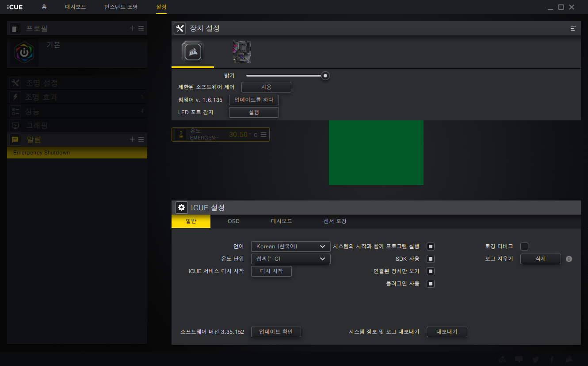Open the 조명 효과 sidebar section
The width and height of the screenshot is (588, 366).
point(77,97)
